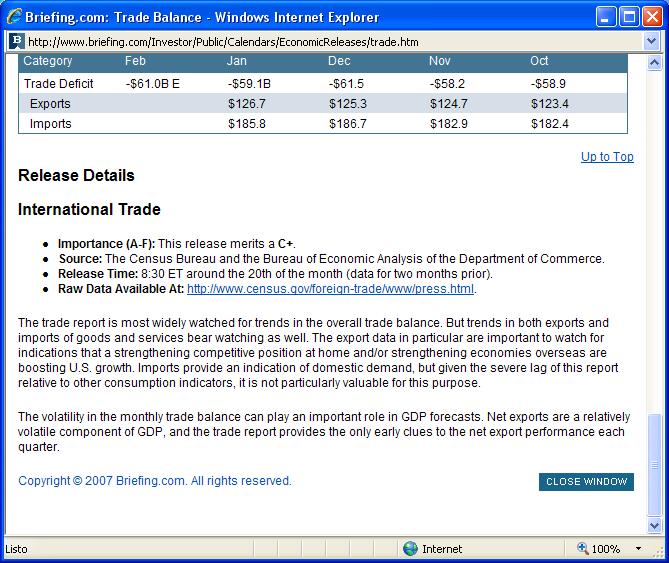The width and height of the screenshot is (669, 563).
Task: Click scrollbar down arrow
Action: pos(654,525)
